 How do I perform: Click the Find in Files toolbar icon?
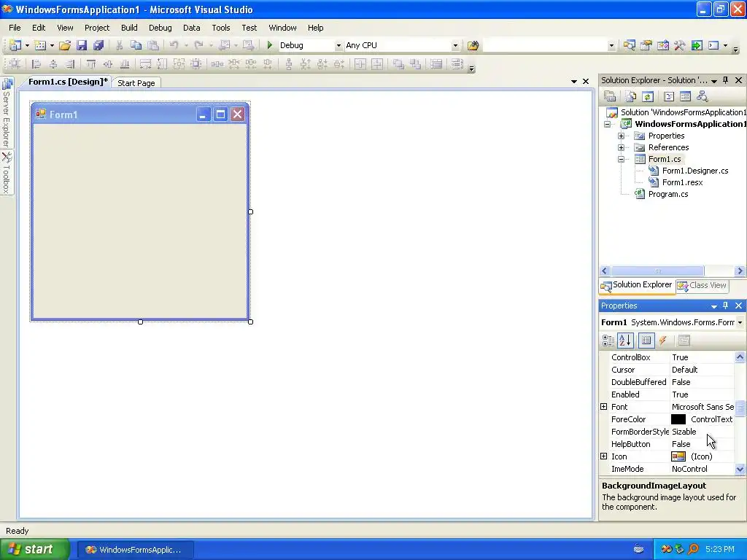[x=473, y=45]
